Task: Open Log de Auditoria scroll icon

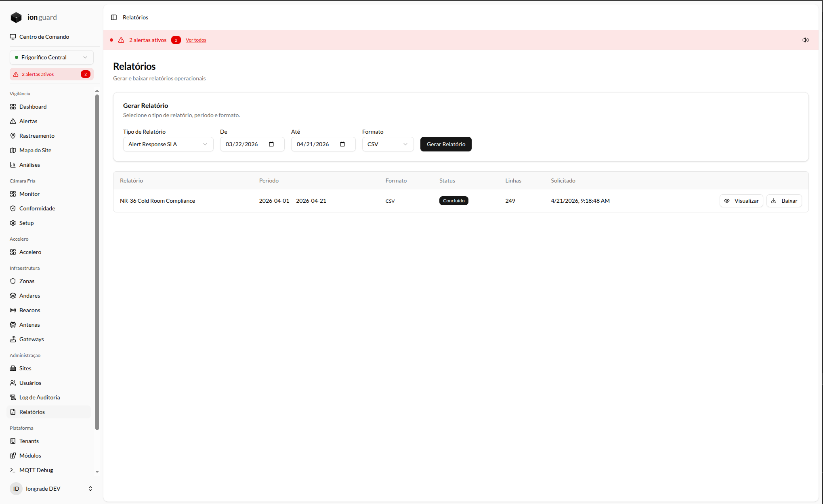Action: (13, 397)
